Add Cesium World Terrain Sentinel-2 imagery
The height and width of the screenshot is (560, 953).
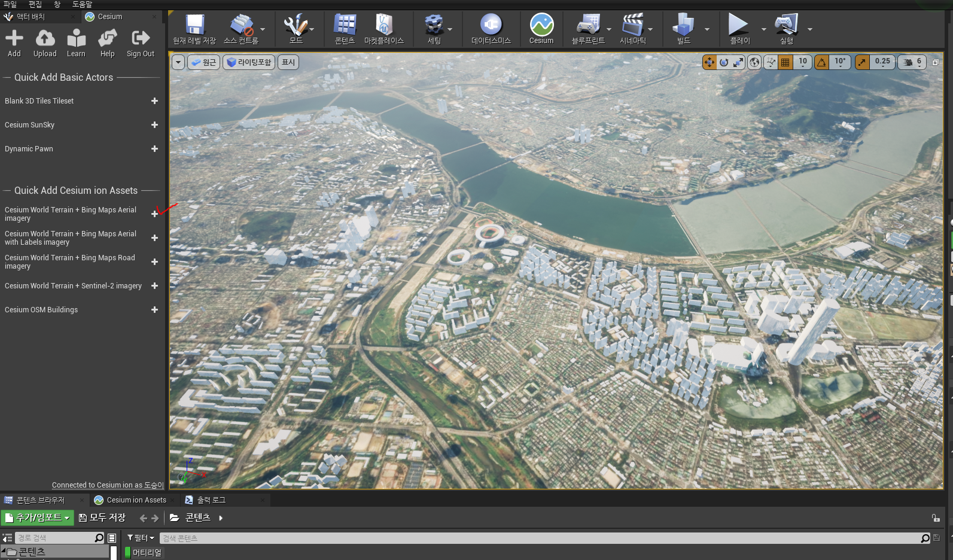click(154, 286)
